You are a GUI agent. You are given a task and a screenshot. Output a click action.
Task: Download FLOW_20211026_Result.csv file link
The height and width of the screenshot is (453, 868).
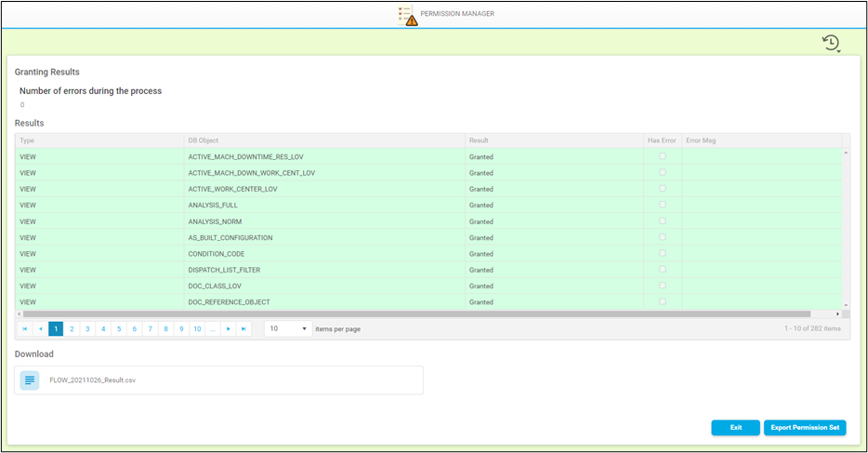(x=93, y=380)
